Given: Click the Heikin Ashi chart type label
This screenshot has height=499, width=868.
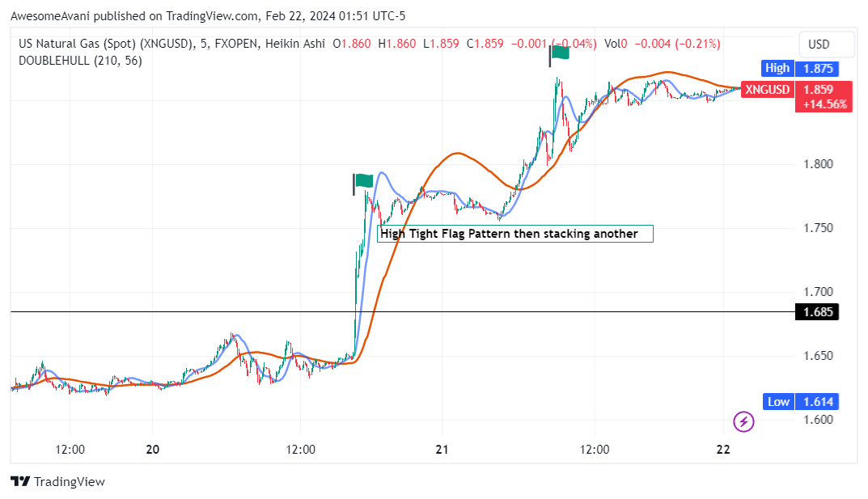Looking at the screenshot, I should point(295,44).
